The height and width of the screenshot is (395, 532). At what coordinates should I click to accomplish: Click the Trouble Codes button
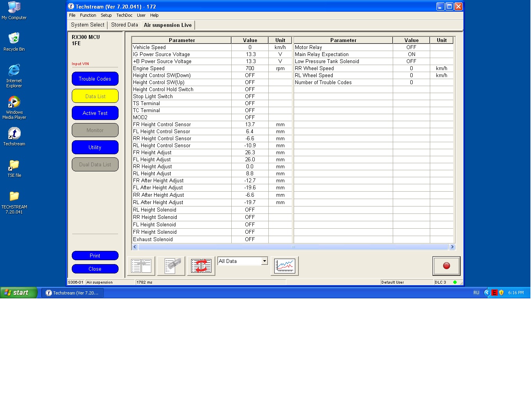pyautogui.click(x=95, y=79)
